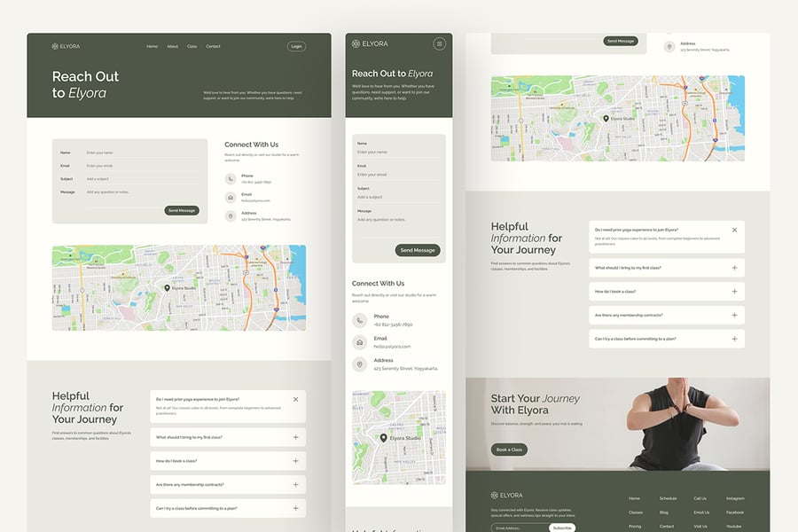The width and height of the screenshot is (798, 532).
Task: Expand "How do I book a class?" on right page
Action: coord(734,291)
